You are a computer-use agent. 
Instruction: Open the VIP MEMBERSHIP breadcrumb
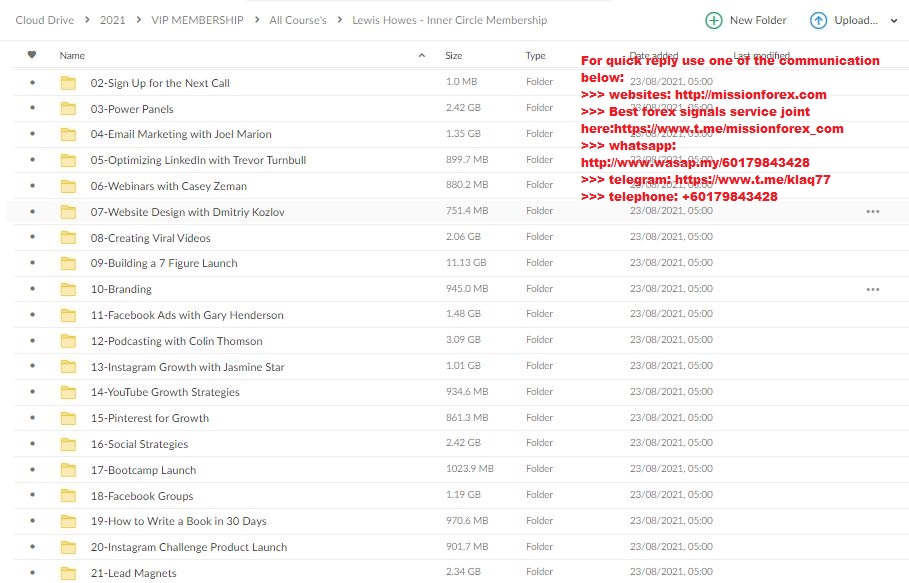click(x=197, y=20)
